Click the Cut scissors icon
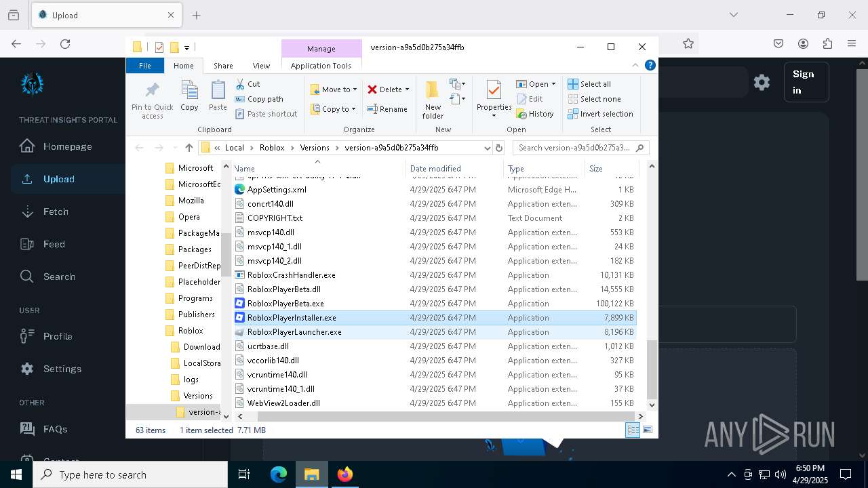868x488 pixels. (240, 84)
